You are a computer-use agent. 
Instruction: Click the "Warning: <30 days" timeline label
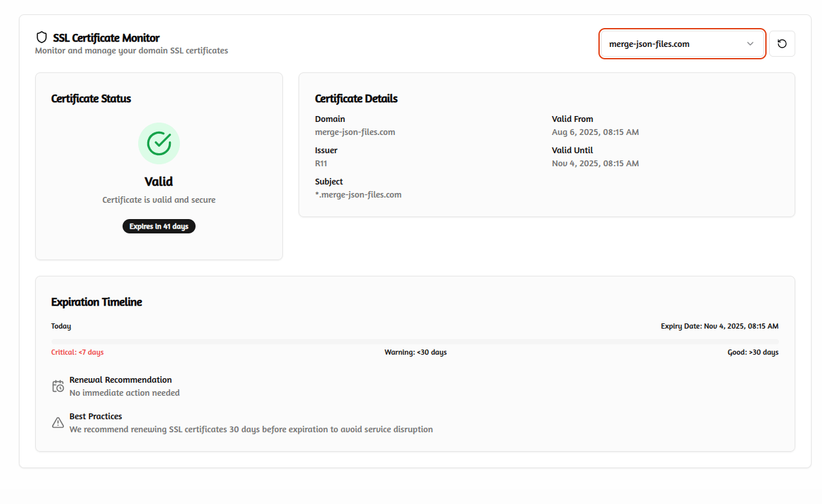pyautogui.click(x=415, y=352)
